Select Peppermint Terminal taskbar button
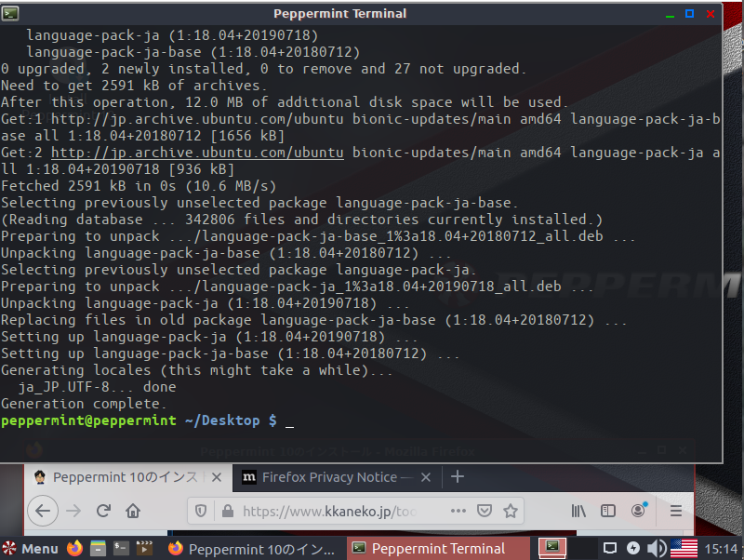 [438, 549]
